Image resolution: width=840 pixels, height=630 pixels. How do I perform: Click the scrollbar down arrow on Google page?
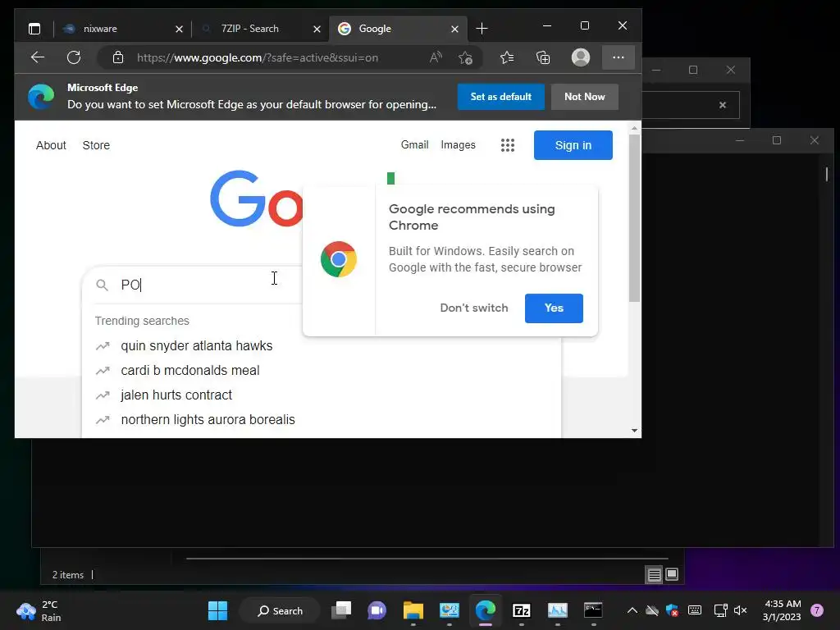tap(634, 430)
